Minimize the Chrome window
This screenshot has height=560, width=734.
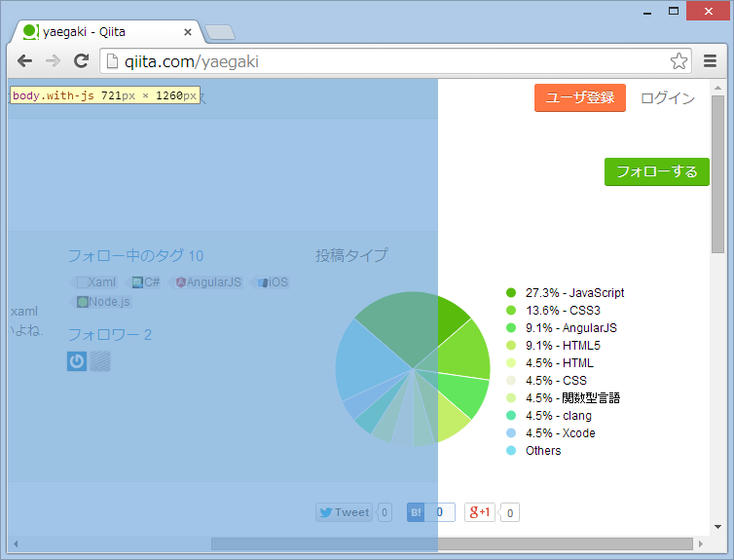(647, 12)
